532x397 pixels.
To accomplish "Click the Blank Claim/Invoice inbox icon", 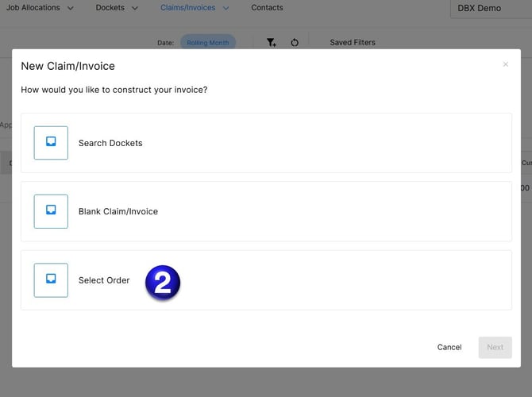I will [x=51, y=211].
